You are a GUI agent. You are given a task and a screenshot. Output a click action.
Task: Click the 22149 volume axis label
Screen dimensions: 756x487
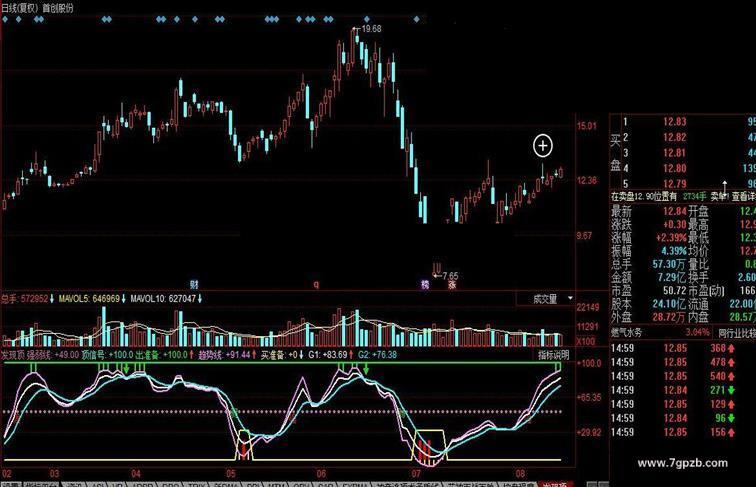point(588,307)
